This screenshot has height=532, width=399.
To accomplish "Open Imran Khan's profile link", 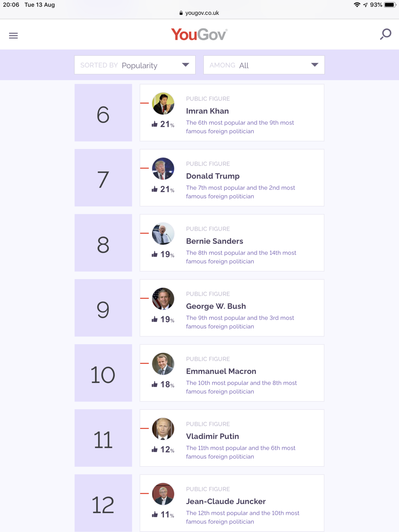I will [x=207, y=111].
